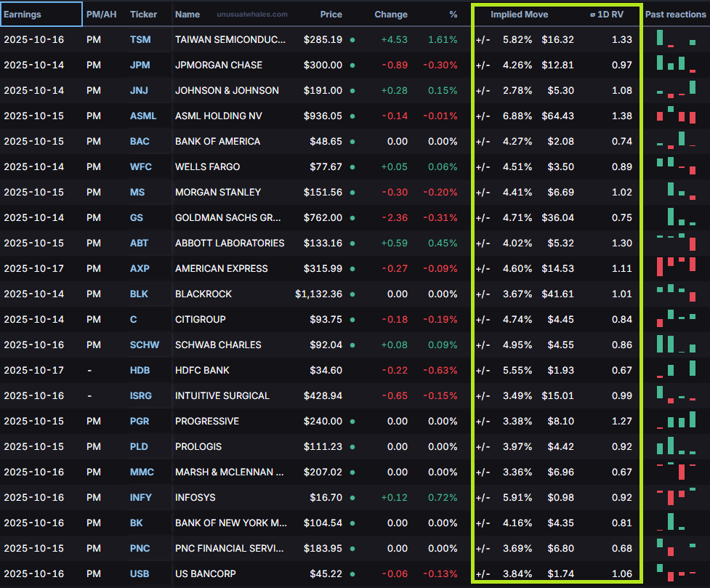The height and width of the screenshot is (588, 710).
Task: Click the 2025-10-17 date for HDFC Bank
Action: 34,370
